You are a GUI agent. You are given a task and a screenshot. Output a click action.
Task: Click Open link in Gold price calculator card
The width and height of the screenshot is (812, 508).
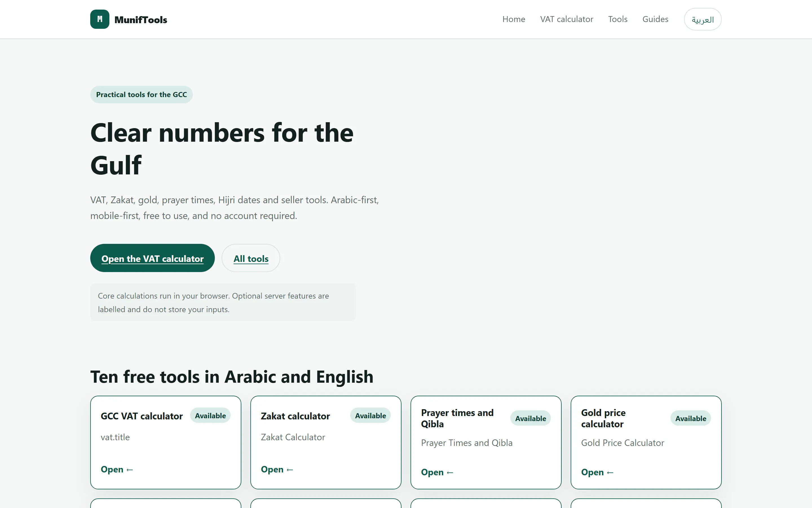pos(597,472)
